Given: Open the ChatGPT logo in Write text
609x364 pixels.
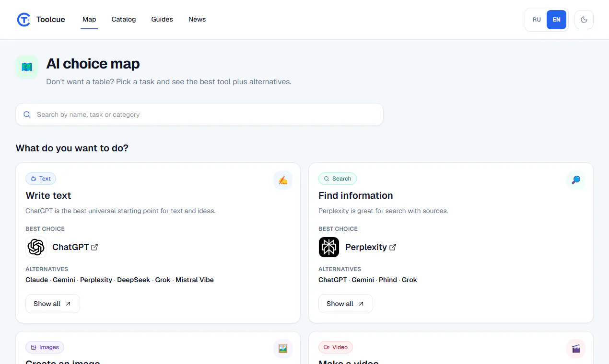Looking at the screenshot, I should point(36,247).
